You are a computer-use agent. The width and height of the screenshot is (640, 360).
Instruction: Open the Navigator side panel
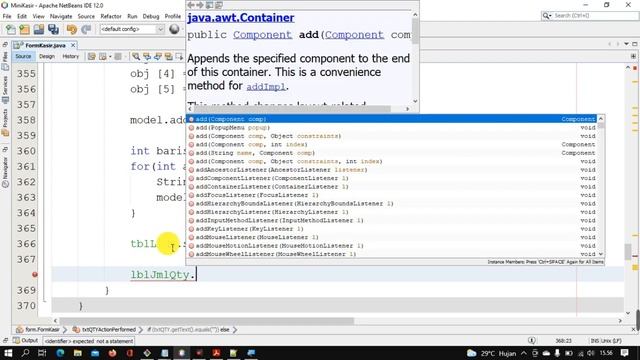(5, 172)
